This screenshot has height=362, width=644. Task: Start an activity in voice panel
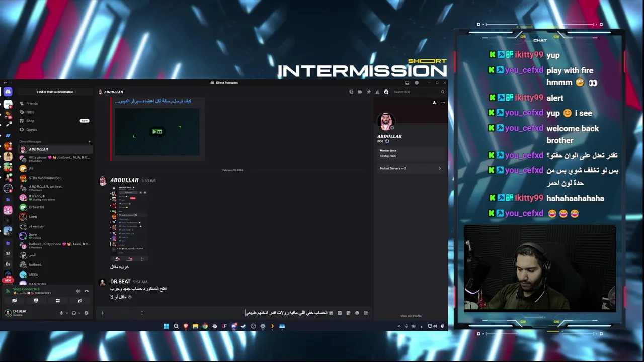point(58,301)
